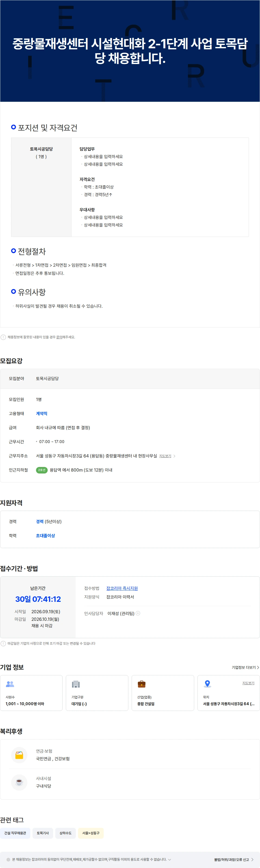Click the 사원수 1,001 ~ 10,000명 card
This screenshot has width=260, height=868.
[x=31, y=693]
